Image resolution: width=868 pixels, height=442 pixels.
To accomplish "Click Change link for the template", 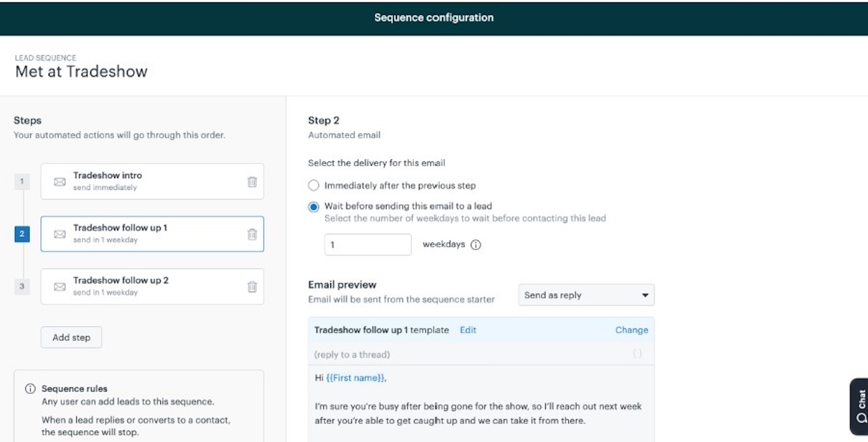I will [631, 330].
